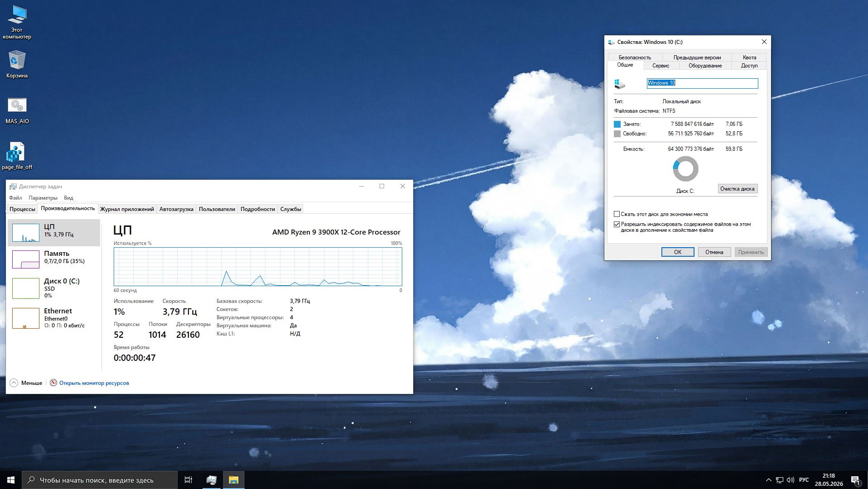
Task: Show hidden tray icons chevron
Action: click(768, 480)
